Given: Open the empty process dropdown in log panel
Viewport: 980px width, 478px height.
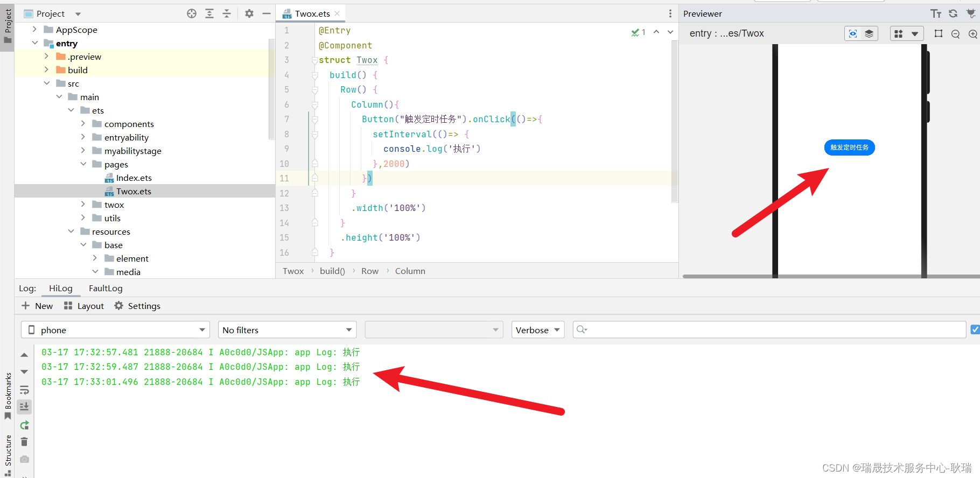Looking at the screenshot, I should pos(434,330).
